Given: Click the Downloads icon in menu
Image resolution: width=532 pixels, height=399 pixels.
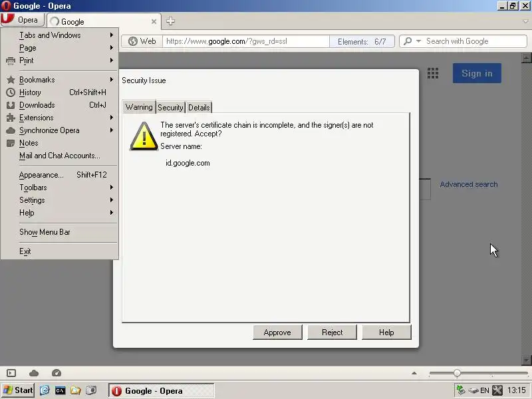Looking at the screenshot, I should pyautogui.click(x=11, y=105).
